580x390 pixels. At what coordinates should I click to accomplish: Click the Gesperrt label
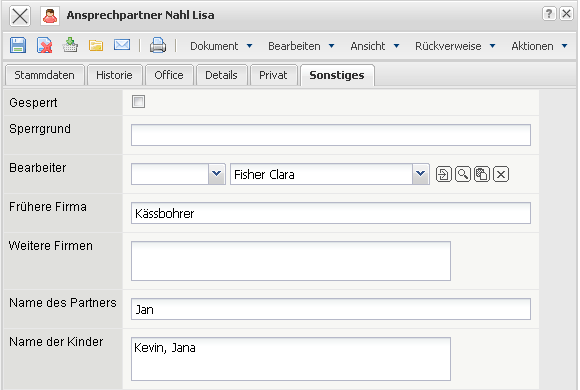tap(33, 102)
